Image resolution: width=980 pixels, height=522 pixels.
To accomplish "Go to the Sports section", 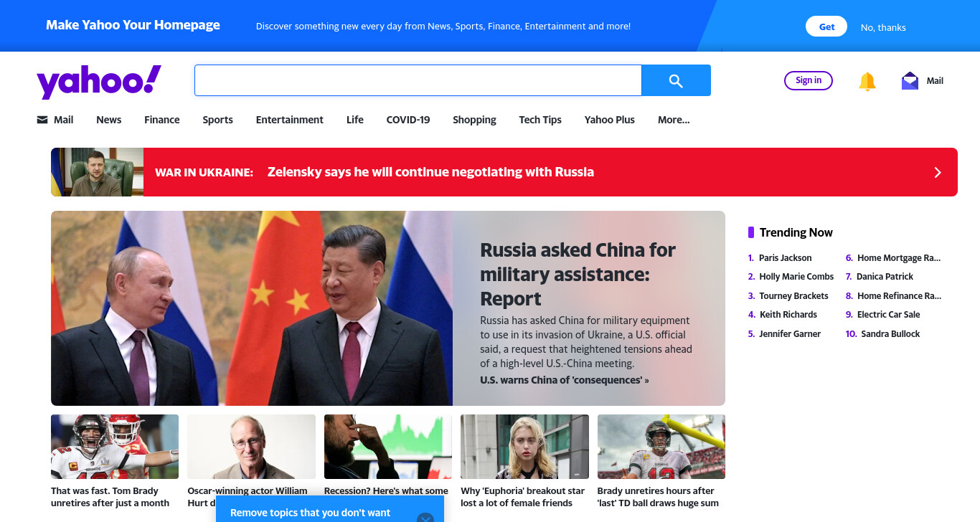I will pos(217,120).
